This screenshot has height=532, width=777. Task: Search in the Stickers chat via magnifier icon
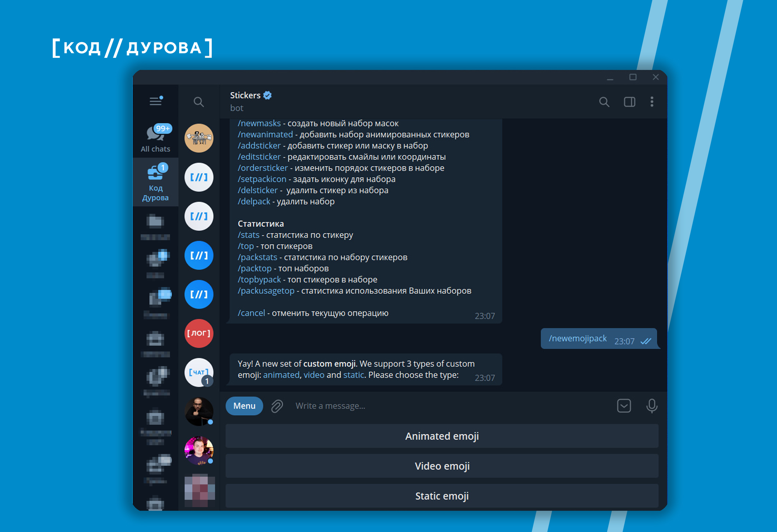[x=604, y=102]
